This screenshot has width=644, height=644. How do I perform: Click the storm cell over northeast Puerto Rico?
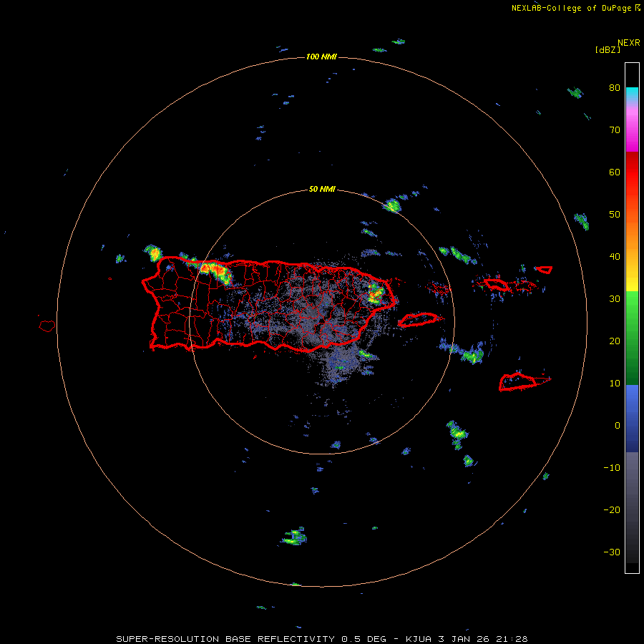coord(376,293)
